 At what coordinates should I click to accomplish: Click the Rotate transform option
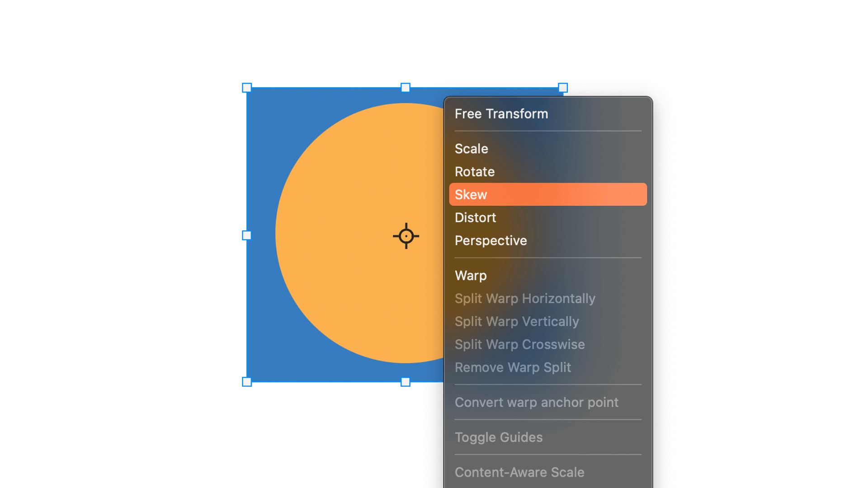point(475,172)
